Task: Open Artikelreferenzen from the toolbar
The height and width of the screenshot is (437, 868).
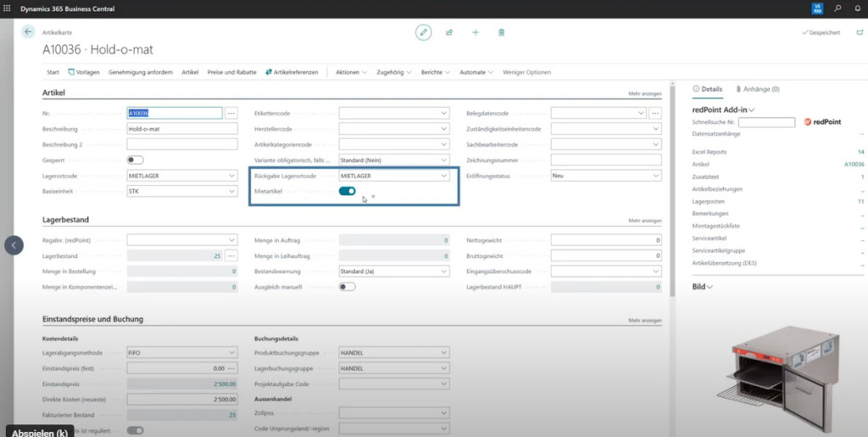Action: (292, 72)
